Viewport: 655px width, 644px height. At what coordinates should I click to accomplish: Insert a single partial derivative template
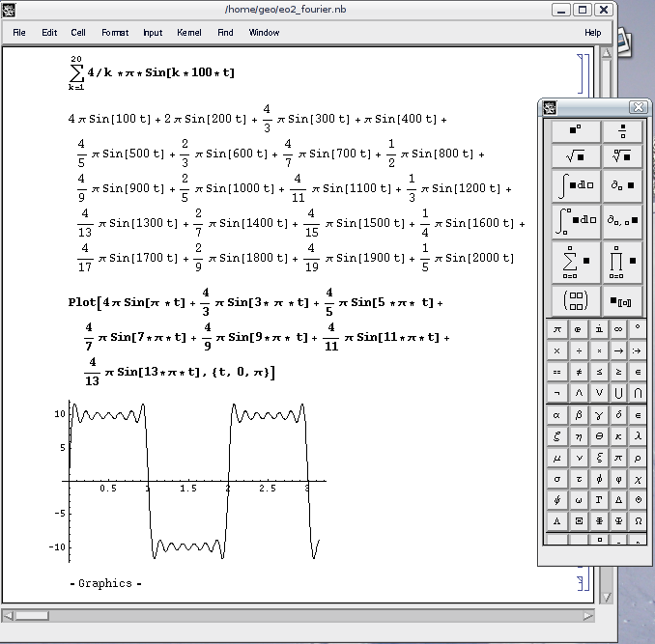pyautogui.click(x=622, y=186)
